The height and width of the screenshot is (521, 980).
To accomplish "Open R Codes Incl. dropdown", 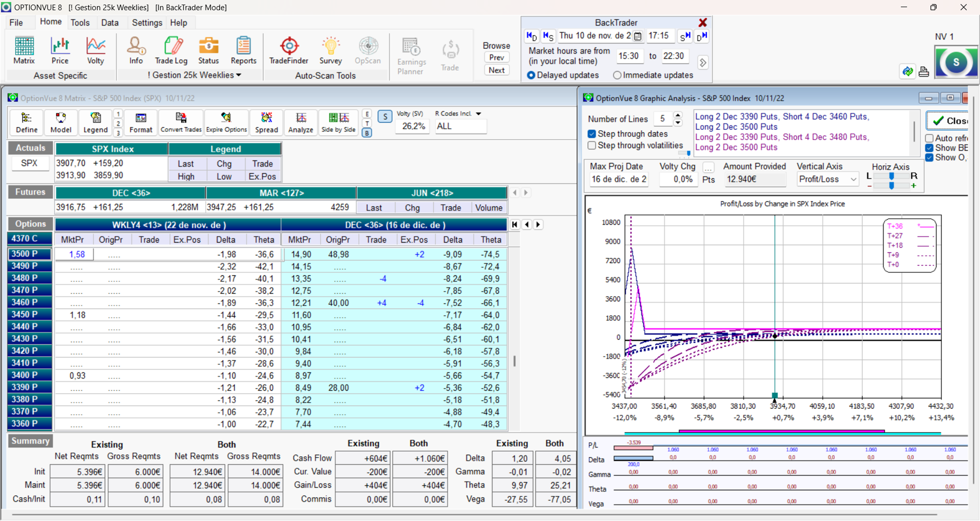I will (x=479, y=114).
